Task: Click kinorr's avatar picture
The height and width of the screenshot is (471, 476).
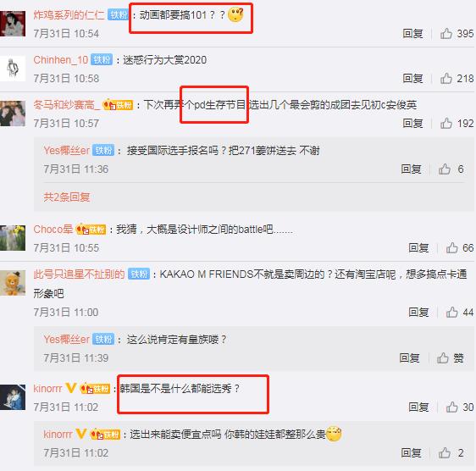Action: [x=13, y=397]
